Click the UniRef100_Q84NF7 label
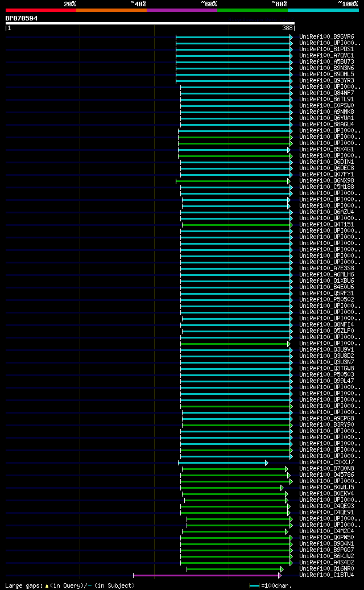The image size is (364, 590). click(x=326, y=93)
